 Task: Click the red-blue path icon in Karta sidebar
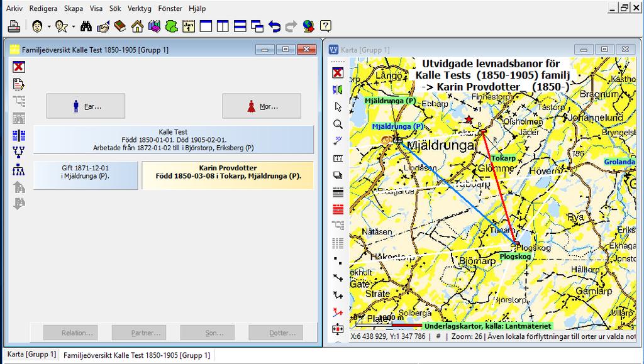(x=338, y=312)
